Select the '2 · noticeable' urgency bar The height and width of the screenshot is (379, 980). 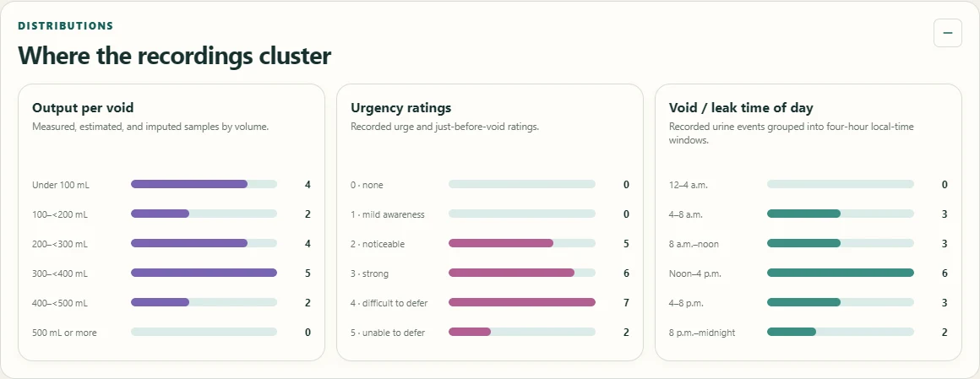(x=522, y=243)
